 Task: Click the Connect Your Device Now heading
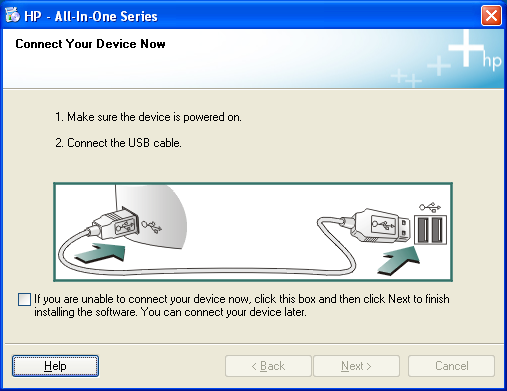90,44
